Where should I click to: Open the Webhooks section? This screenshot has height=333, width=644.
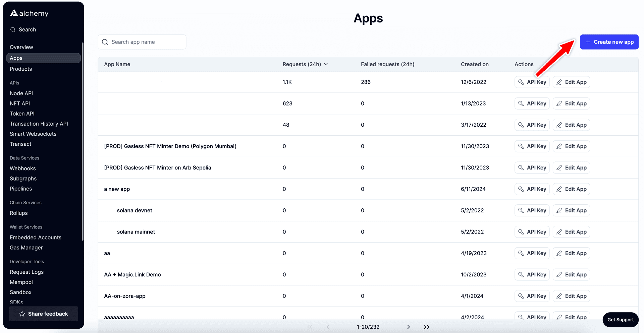pyautogui.click(x=22, y=168)
